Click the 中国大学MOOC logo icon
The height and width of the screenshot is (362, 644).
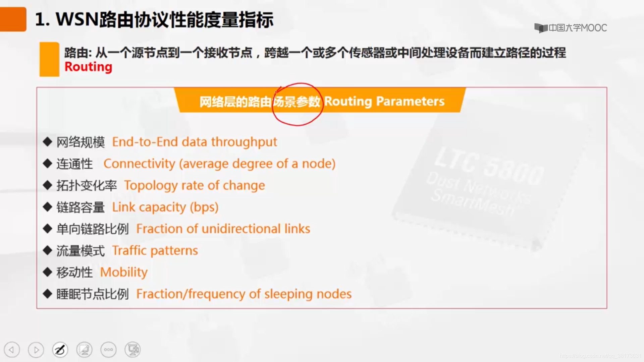[541, 27]
